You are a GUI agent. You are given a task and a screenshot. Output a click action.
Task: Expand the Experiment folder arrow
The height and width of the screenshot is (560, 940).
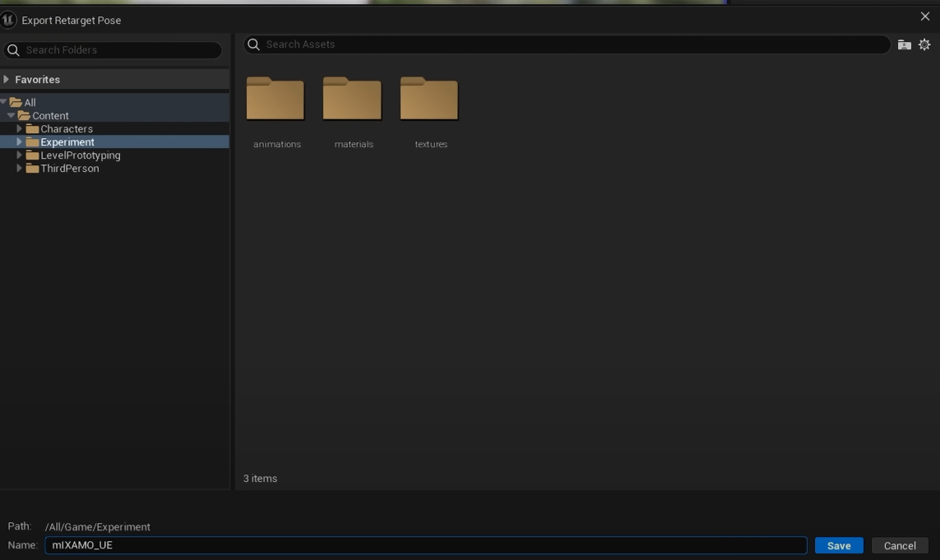pyautogui.click(x=19, y=141)
